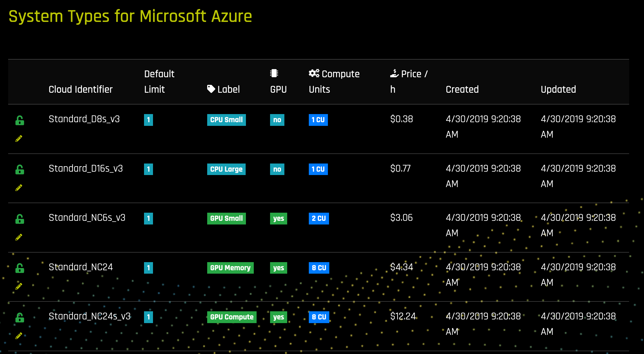Click default limit badge for Standard_NC24s_v3
This screenshot has height=354, width=644.
pos(149,317)
